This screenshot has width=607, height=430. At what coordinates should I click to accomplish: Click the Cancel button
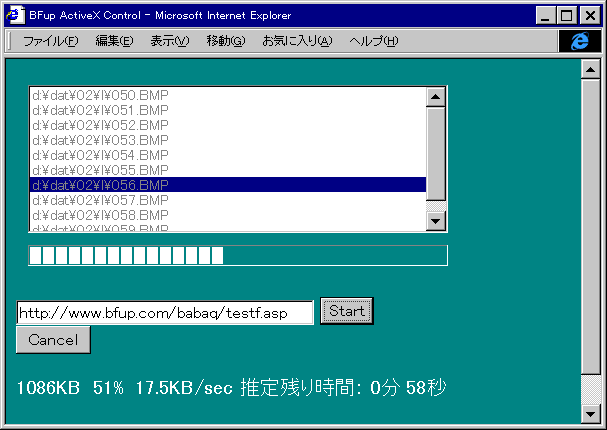[x=53, y=340]
